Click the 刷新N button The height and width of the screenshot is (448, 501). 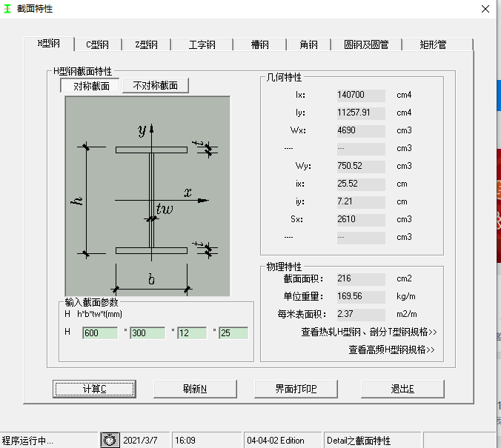[x=195, y=389]
